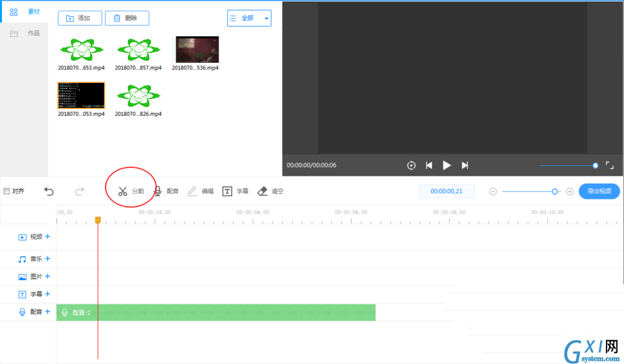
Task: Click timeline ruler at 00:00:04,00
Action: 253,212
